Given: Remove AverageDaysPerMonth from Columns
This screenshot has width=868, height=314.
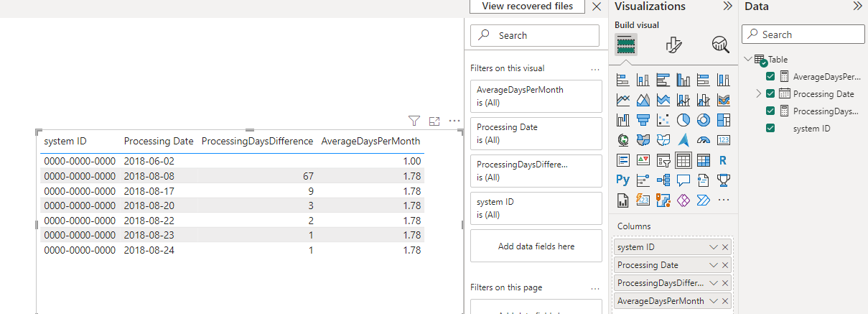Looking at the screenshot, I should 725,301.
